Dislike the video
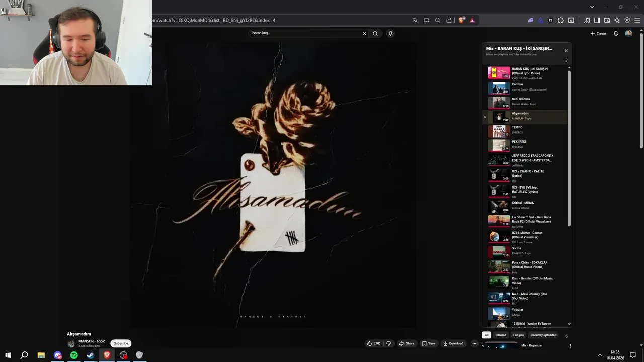The image size is (644, 362). 388,343
